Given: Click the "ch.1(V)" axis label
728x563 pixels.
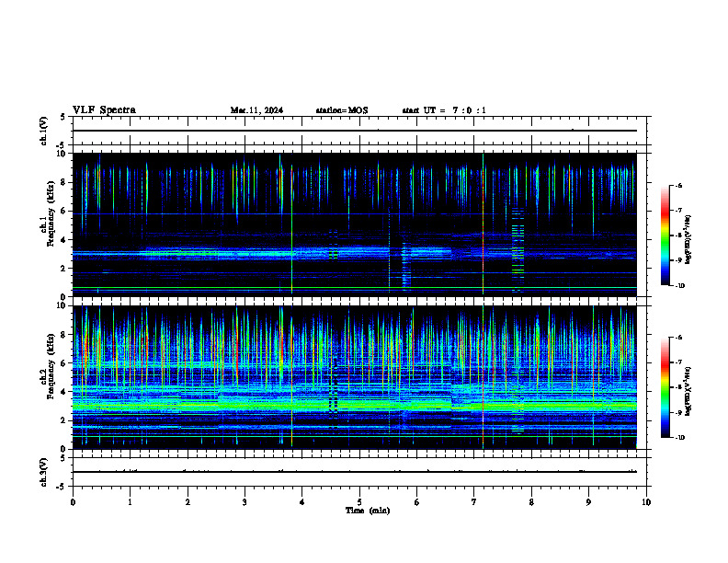Looking at the screenshot, I should click(44, 131).
